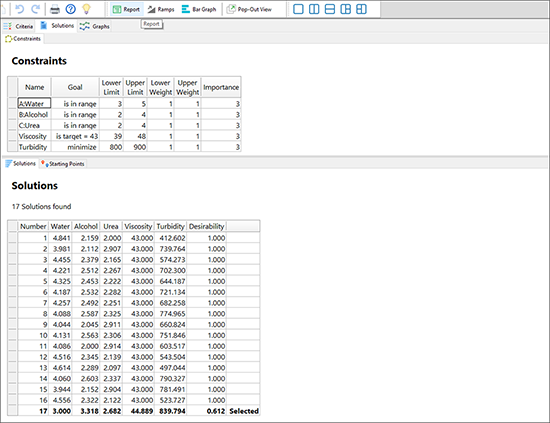The height and width of the screenshot is (423, 550).
Task: Click the light bulb tips icon
Action: (x=86, y=9)
